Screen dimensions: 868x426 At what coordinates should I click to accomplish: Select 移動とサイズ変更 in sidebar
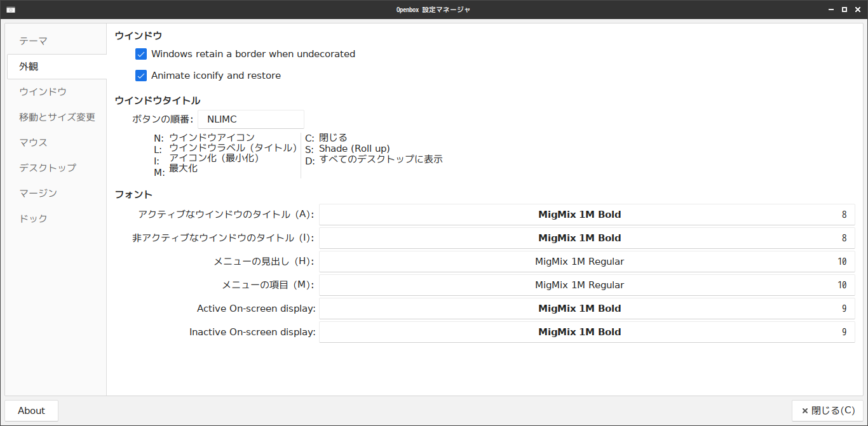point(56,117)
